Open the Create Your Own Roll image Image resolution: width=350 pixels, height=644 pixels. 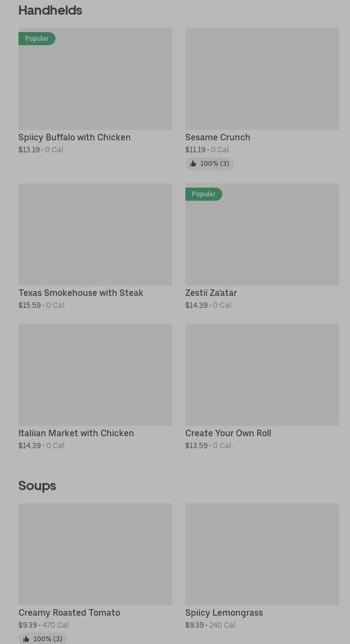click(x=262, y=375)
